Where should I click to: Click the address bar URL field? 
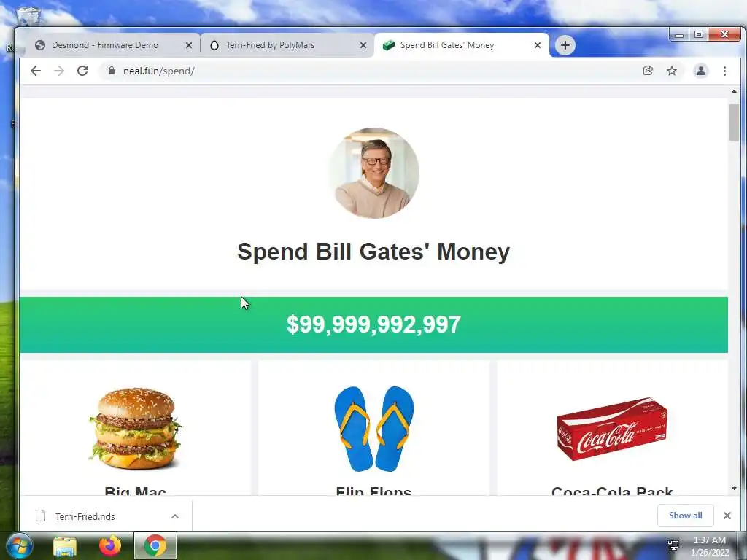[371, 71]
